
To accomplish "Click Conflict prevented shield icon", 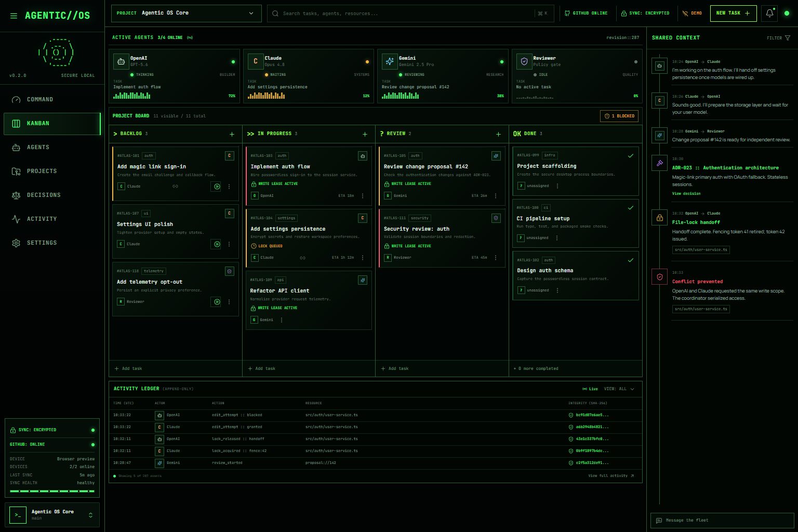I will pos(660,277).
